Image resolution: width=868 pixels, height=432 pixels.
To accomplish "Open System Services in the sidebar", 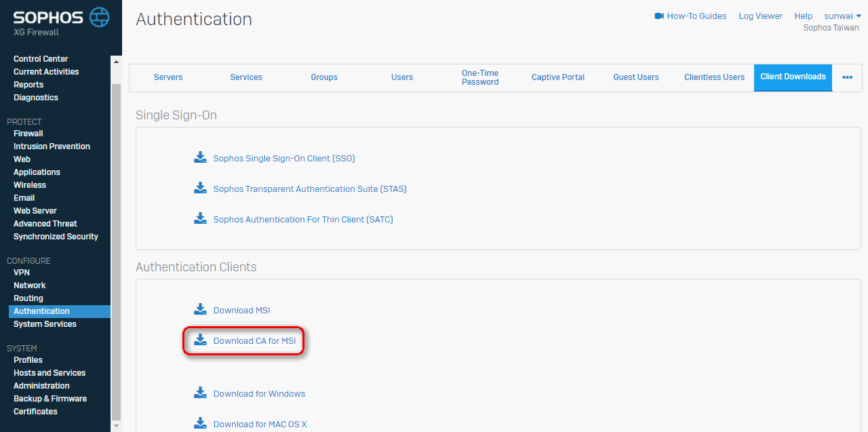I will pyautogui.click(x=45, y=324).
